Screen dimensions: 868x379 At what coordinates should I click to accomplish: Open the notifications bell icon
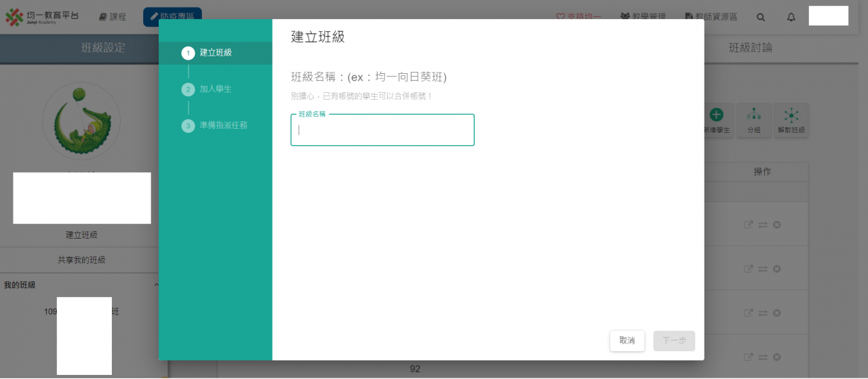[791, 17]
